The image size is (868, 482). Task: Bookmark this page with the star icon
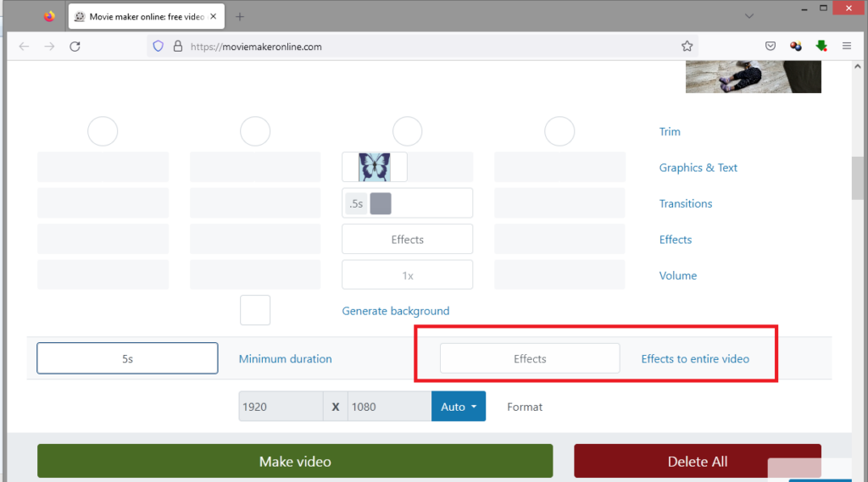click(687, 47)
